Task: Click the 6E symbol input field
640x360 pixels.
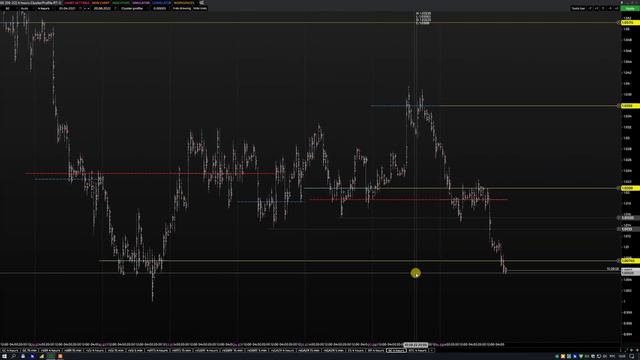Action: (x=9, y=8)
